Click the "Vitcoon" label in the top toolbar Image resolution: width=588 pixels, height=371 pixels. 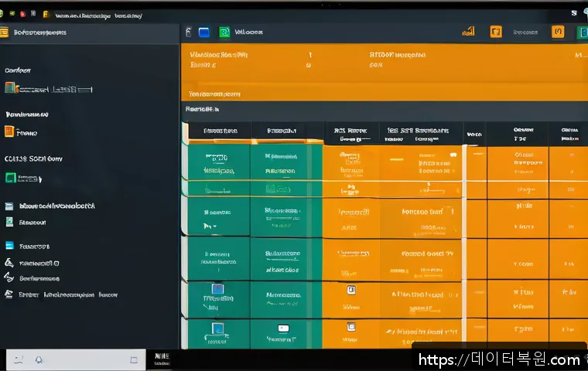point(248,32)
